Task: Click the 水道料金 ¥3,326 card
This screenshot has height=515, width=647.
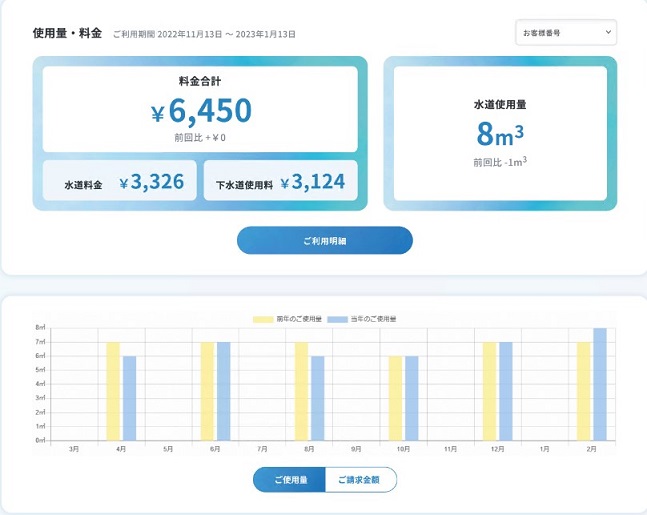Action: tap(120, 182)
